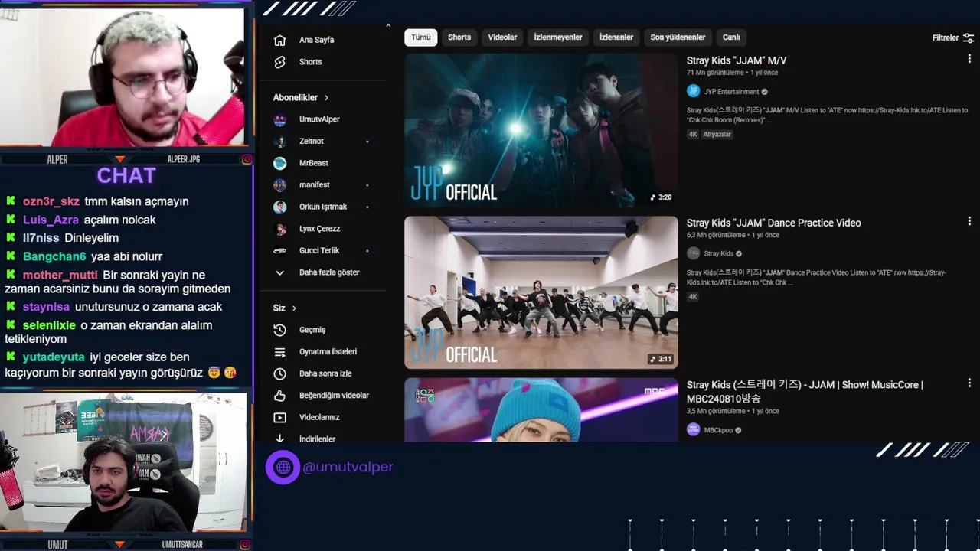Select the İzlenenler filter chip

click(616, 37)
